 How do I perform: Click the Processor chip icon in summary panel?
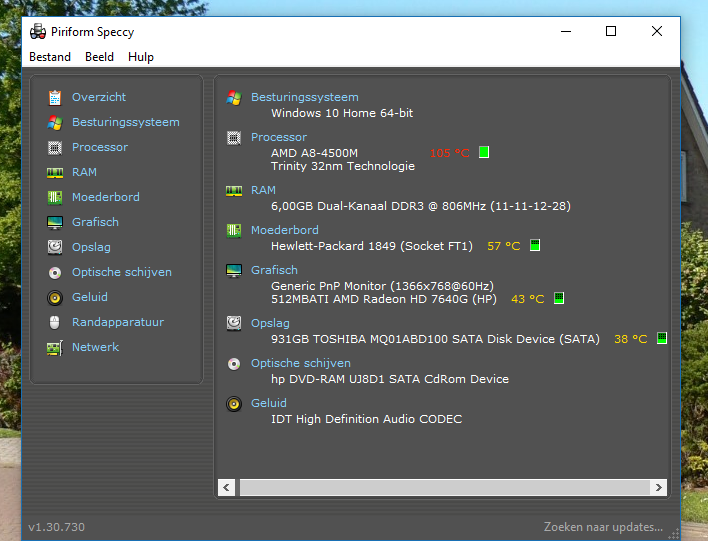coord(234,138)
